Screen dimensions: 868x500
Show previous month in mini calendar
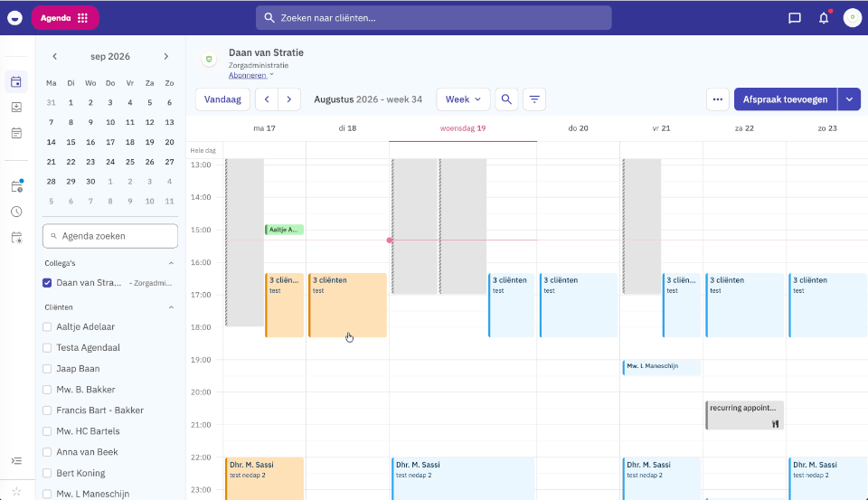(x=54, y=56)
